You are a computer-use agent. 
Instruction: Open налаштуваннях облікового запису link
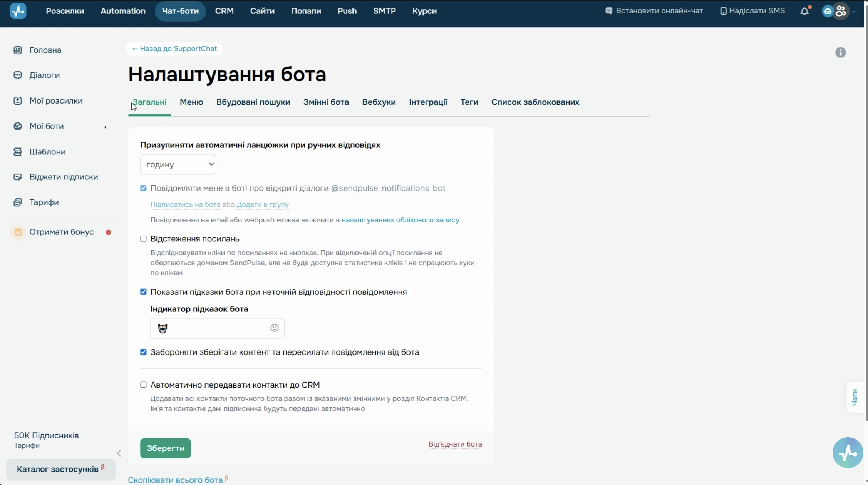(400, 220)
